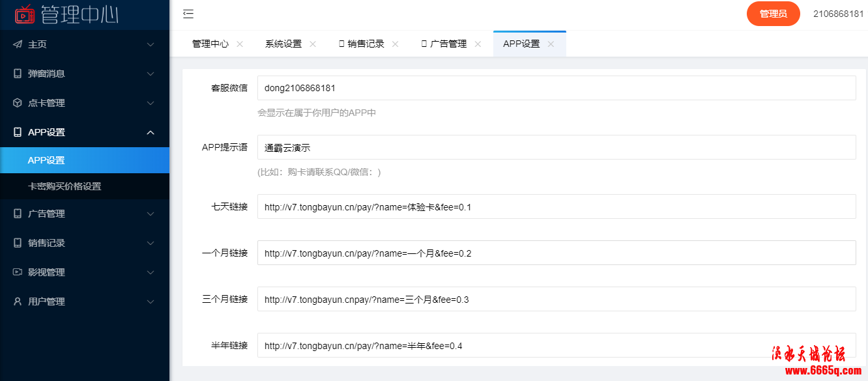Viewport: 868px width, 381px height.
Task: Close the 广告管理 tab
Action: [478, 44]
